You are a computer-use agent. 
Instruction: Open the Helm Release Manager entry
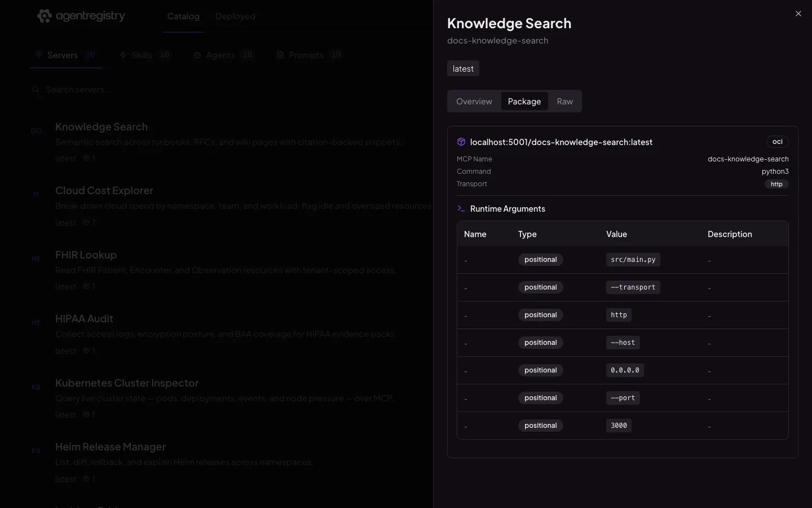point(231,462)
